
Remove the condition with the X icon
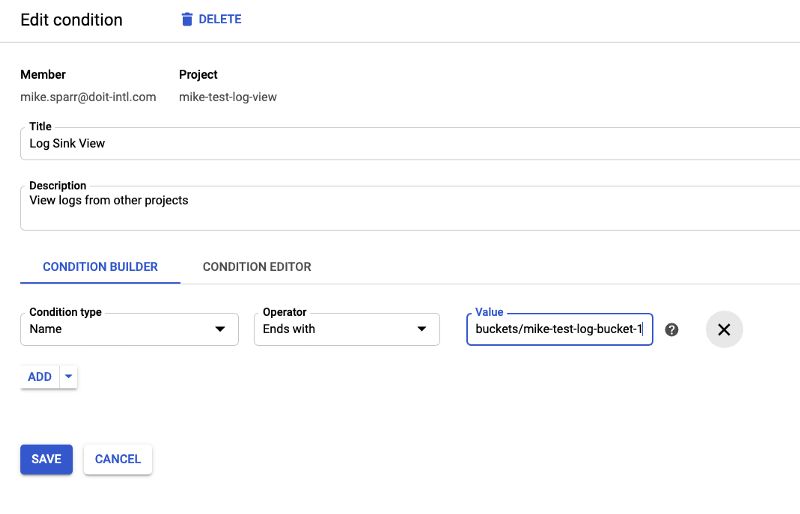[724, 329]
